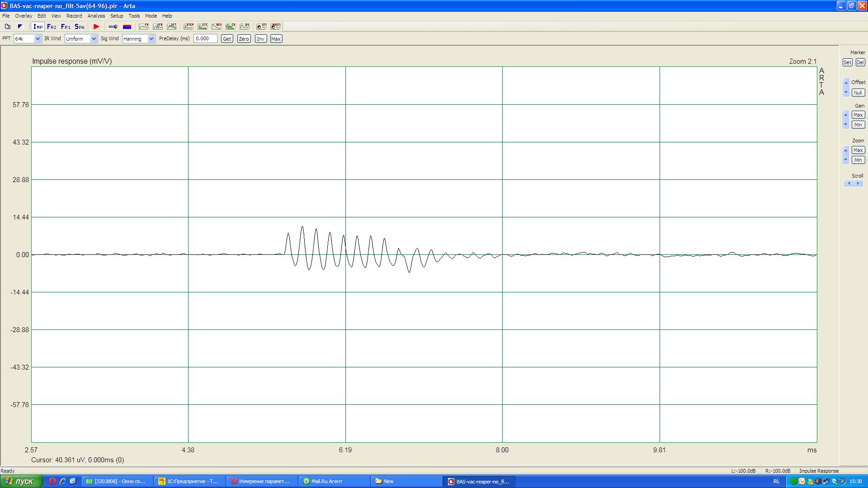The image size is (868, 488).
Task: Open the Analysis menu
Action: 96,16
